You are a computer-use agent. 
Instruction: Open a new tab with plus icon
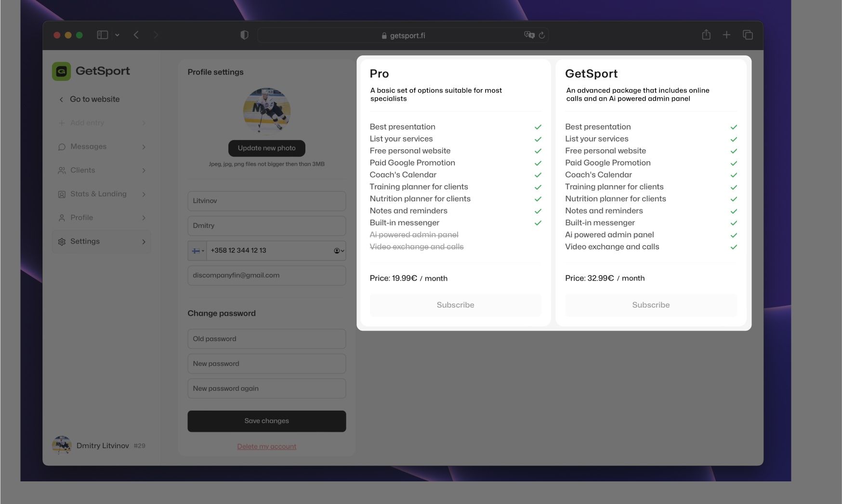pyautogui.click(x=726, y=35)
